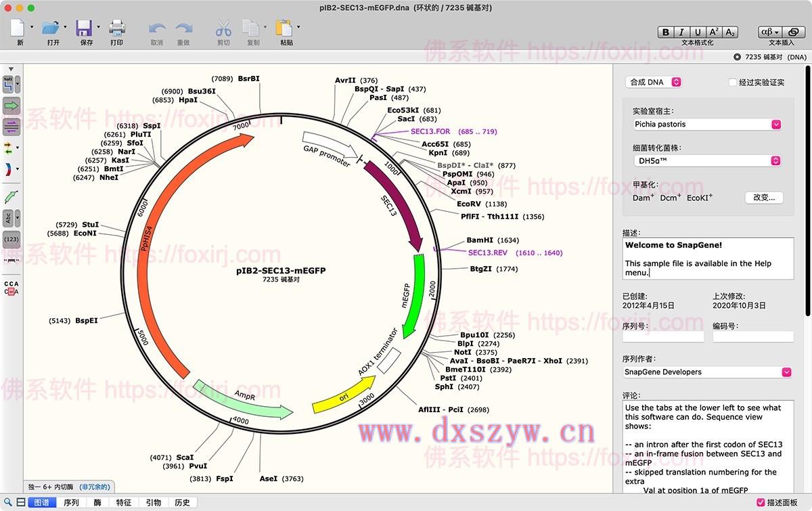Click the insert link icon in 文本插入

point(794,32)
